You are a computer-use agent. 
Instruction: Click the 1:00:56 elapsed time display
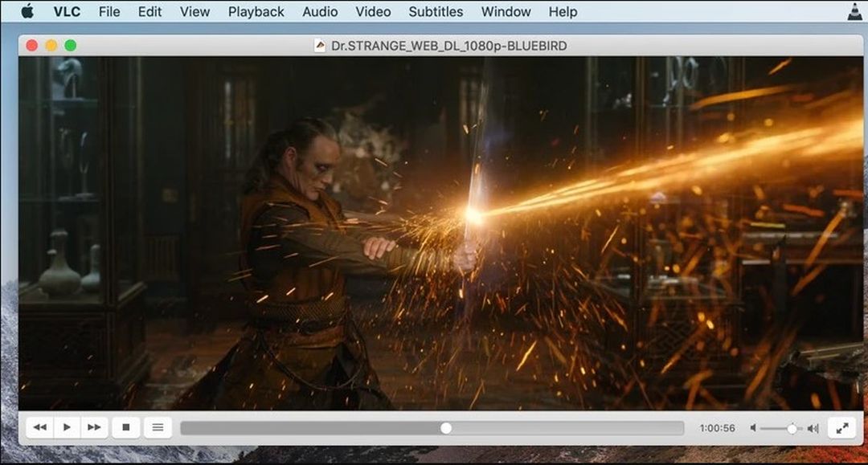(x=718, y=428)
